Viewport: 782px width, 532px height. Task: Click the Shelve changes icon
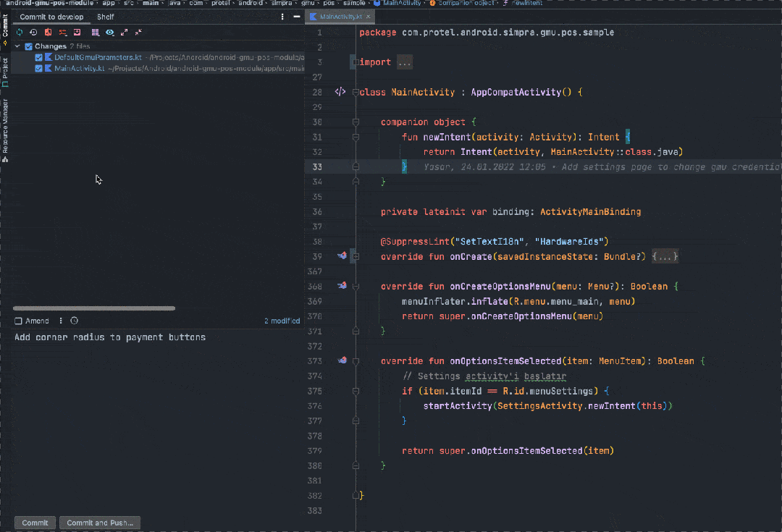click(77, 32)
